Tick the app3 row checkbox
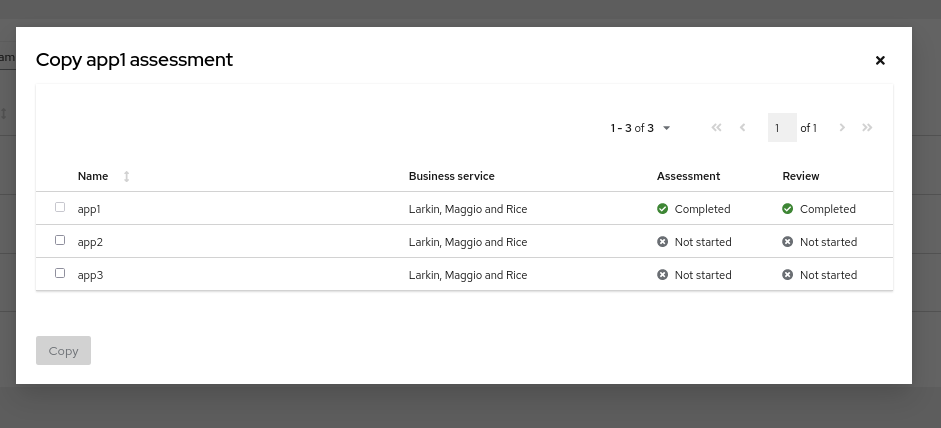This screenshot has height=428, width=941. point(60,274)
